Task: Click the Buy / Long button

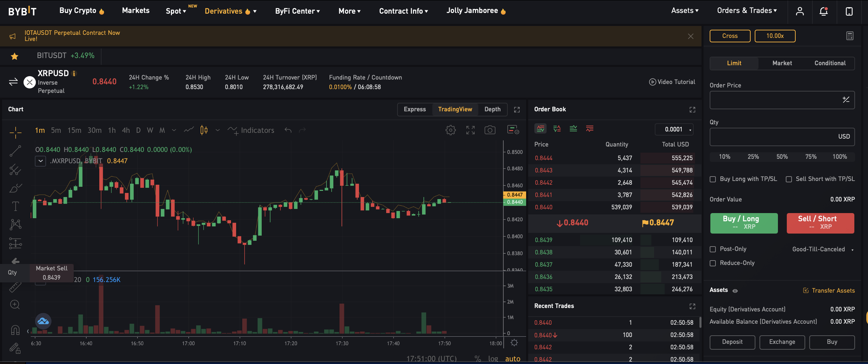Action: 744,223
